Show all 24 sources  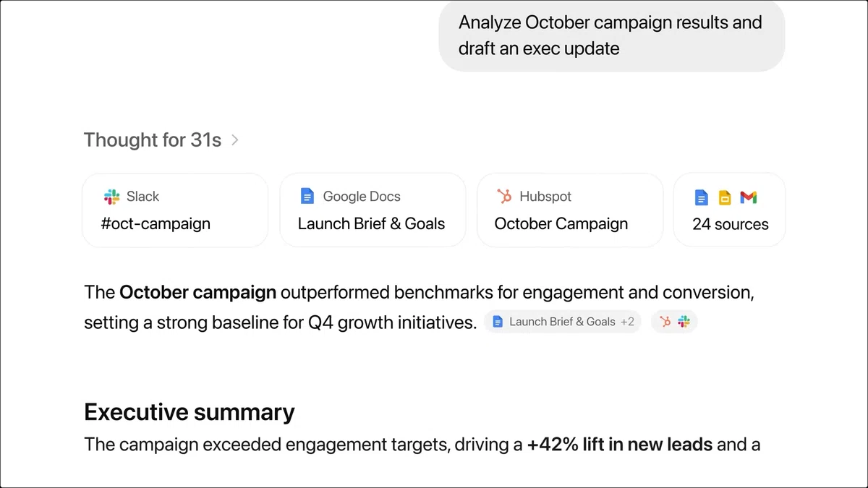(730, 223)
